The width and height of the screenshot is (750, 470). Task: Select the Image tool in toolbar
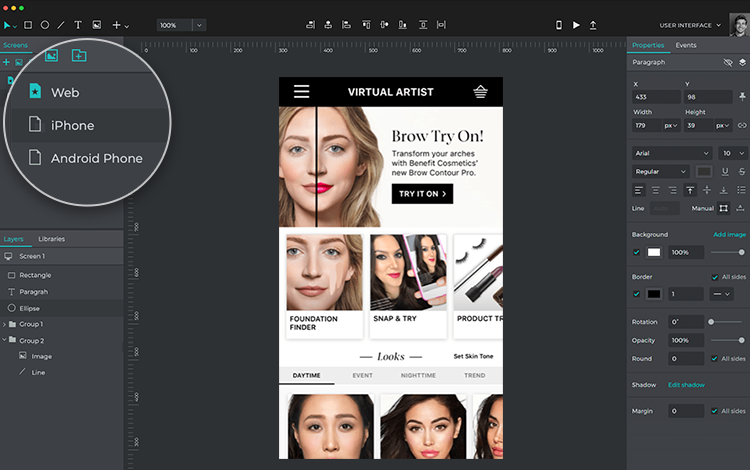97,25
